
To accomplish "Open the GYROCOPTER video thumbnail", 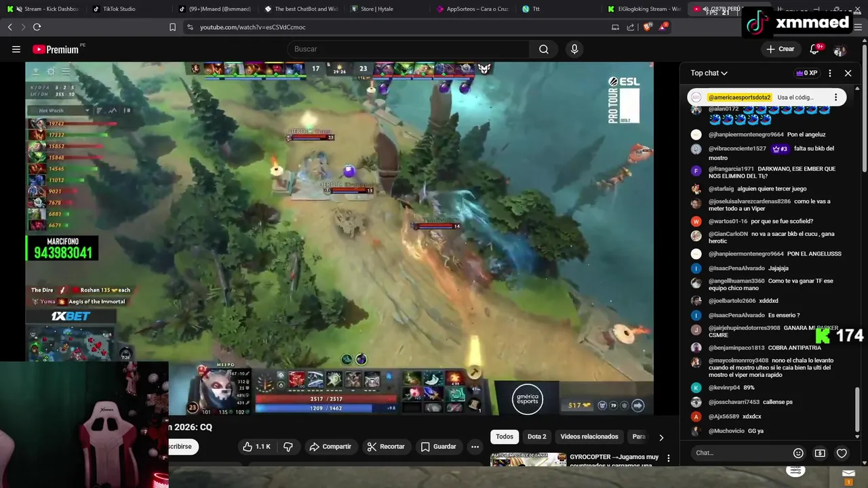I will 528,460.
